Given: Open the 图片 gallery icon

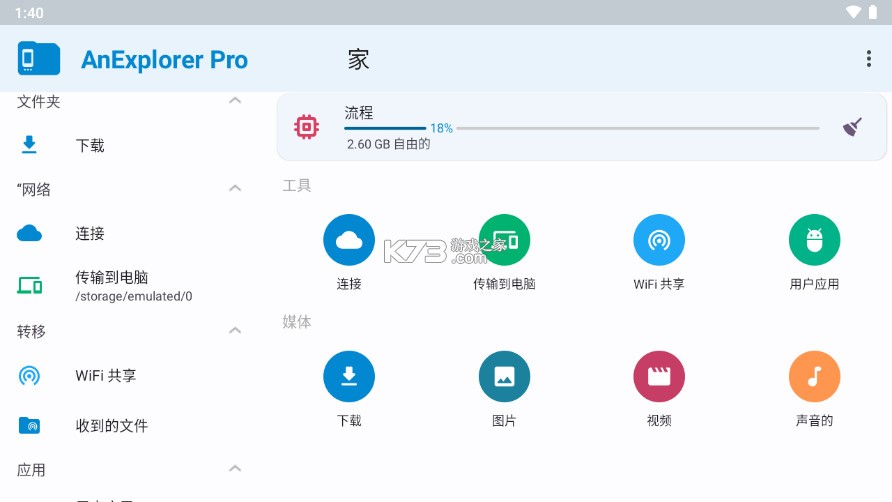Looking at the screenshot, I should pos(504,377).
